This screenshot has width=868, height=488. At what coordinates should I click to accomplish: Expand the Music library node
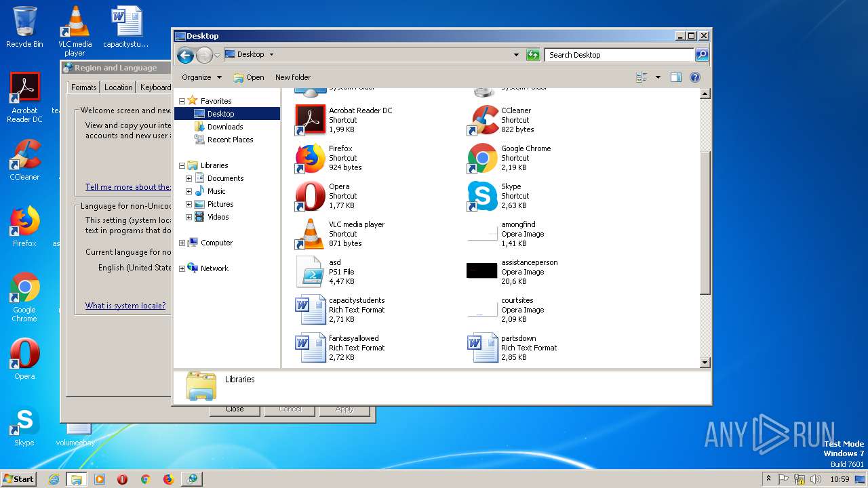pos(189,191)
